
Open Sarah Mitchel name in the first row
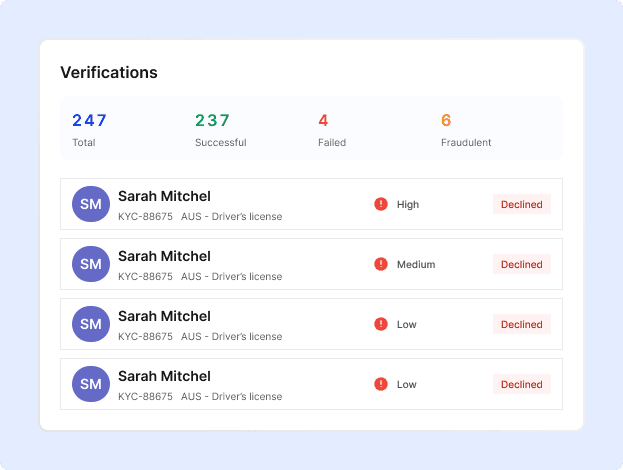pos(164,196)
